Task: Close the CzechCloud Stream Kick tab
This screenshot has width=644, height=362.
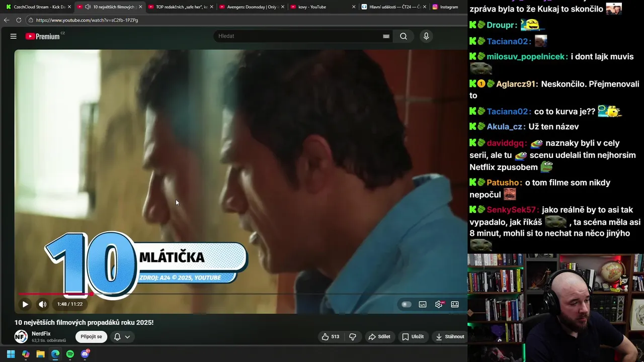Action: tap(69, 7)
